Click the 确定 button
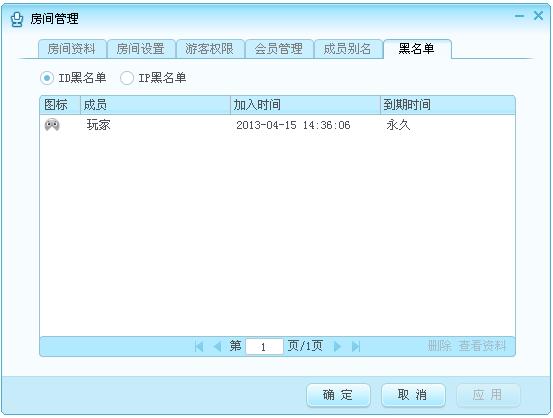This screenshot has height=418, width=553. (338, 395)
